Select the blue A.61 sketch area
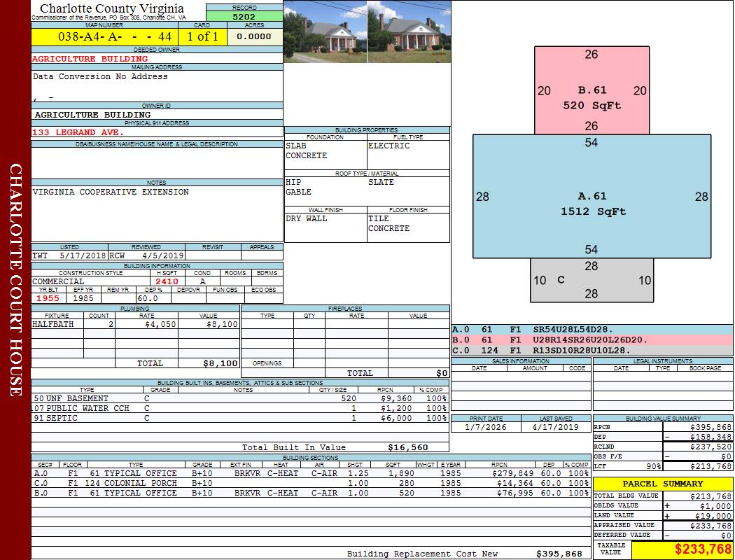Viewport: 735px width, 560px height. pyautogui.click(x=591, y=197)
